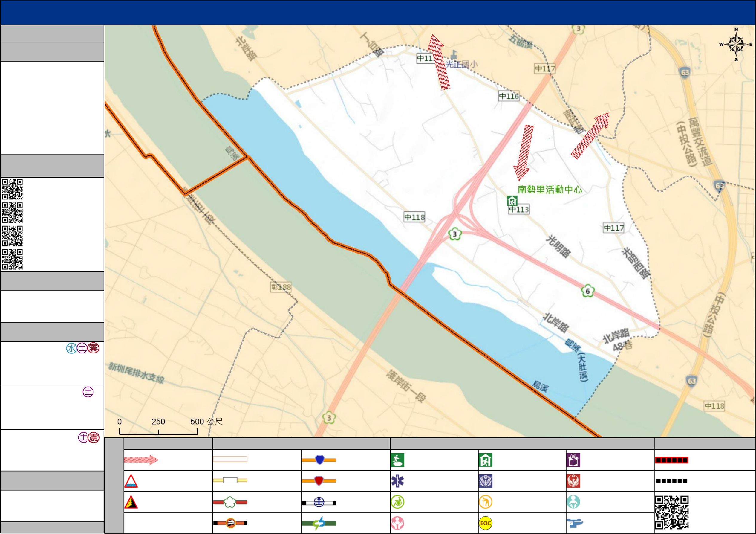Click the yellow EOC circle icon
756x534 pixels.
(486, 523)
